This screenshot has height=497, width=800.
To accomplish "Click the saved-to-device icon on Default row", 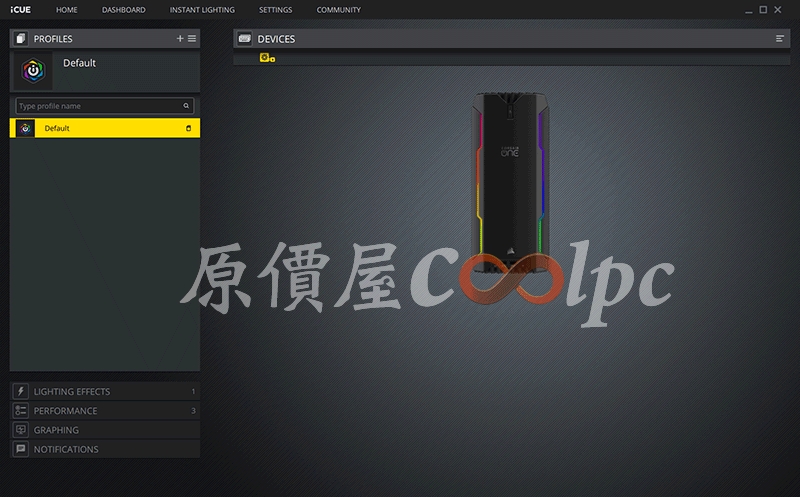I will [188, 128].
